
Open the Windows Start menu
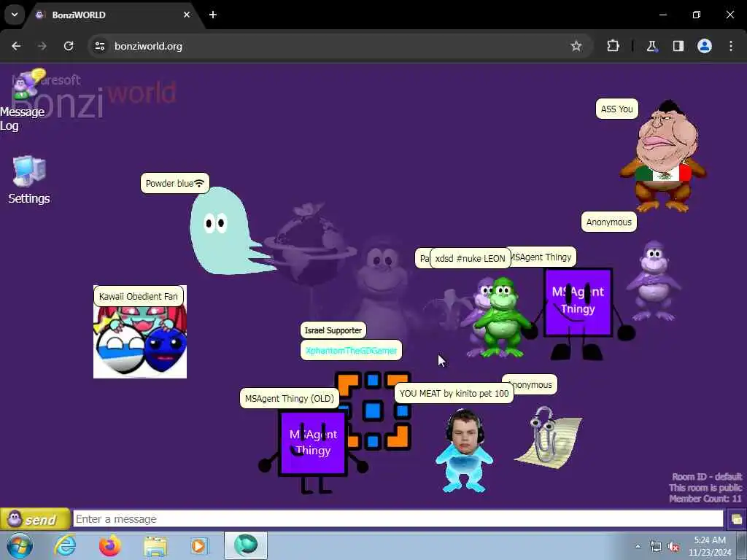click(x=20, y=545)
